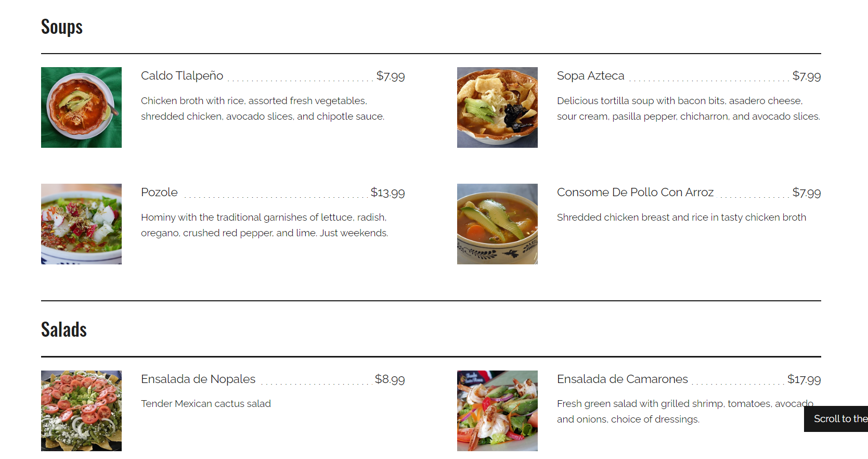Viewport: 868px width, 459px height.
Task: Select the Caldo Tlalpeño item title
Action: [182, 76]
